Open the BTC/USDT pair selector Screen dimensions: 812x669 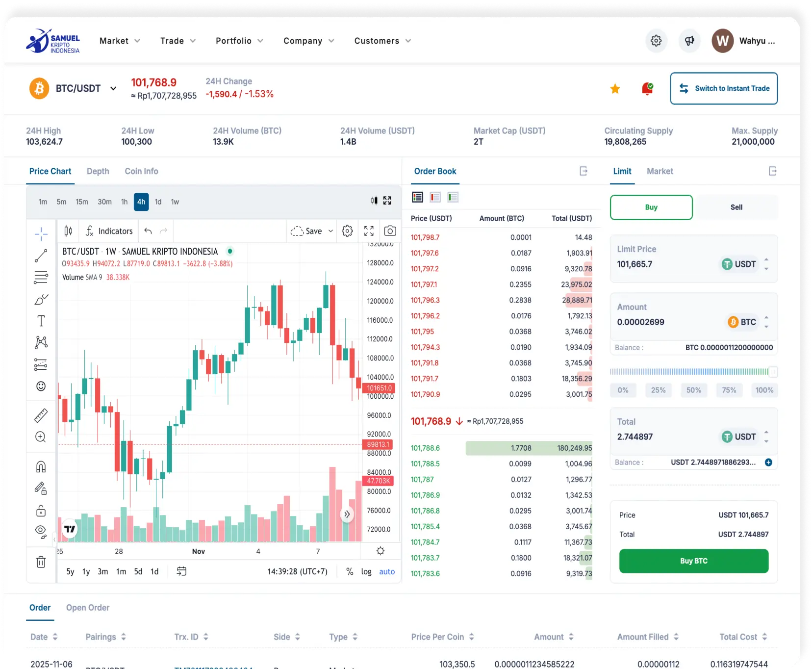coord(113,88)
